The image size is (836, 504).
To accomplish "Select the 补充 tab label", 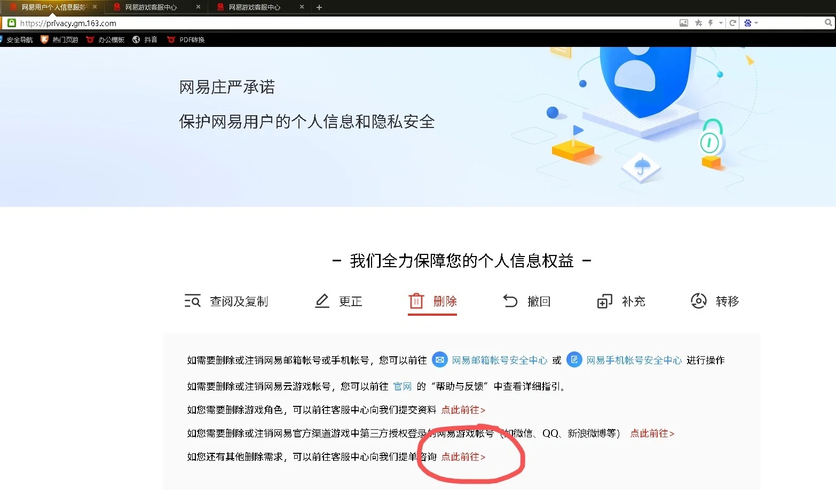I will [x=634, y=301].
